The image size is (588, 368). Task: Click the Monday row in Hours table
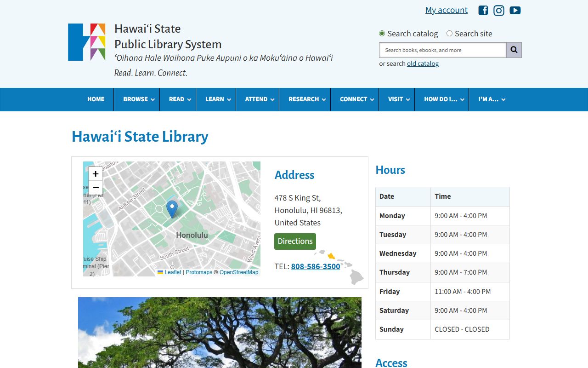(x=442, y=216)
